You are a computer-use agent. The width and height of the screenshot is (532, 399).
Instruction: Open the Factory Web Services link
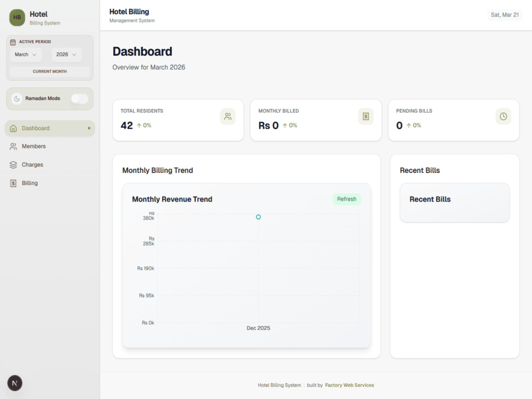pyautogui.click(x=350, y=385)
